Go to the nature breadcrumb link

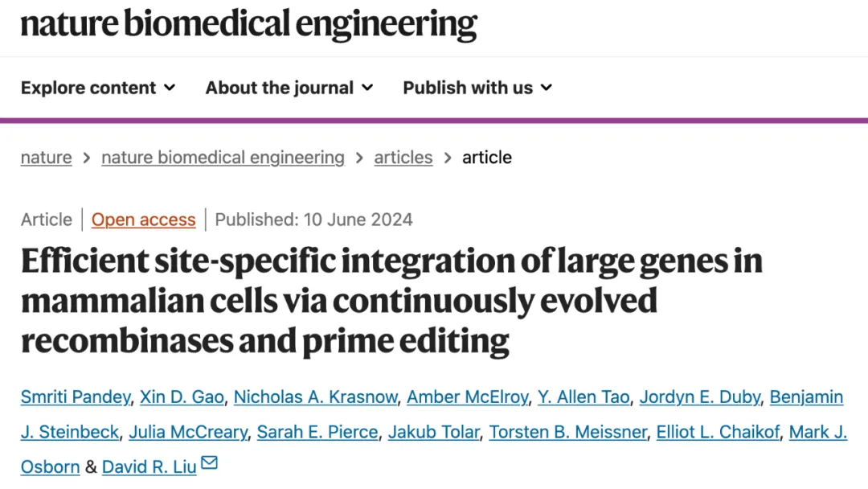click(46, 158)
